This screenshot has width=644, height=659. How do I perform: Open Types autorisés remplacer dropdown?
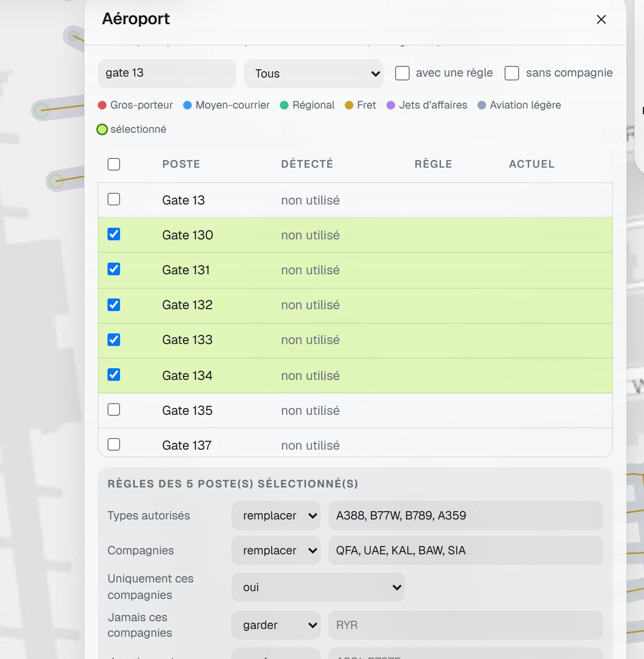click(x=276, y=516)
